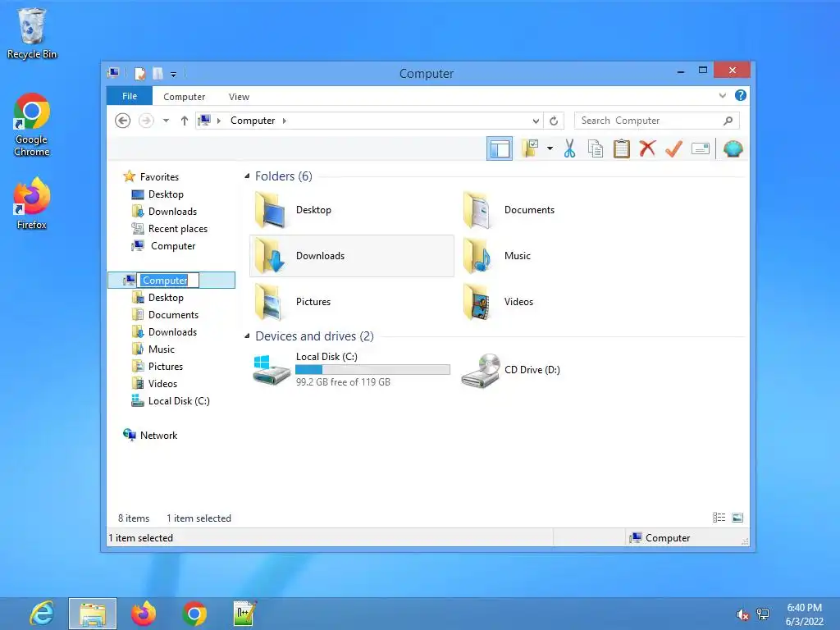This screenshot has height=630, width=840.
Task: Select the Videos folder icon in content
Action: pyautogui.click(x=478, y=302)
